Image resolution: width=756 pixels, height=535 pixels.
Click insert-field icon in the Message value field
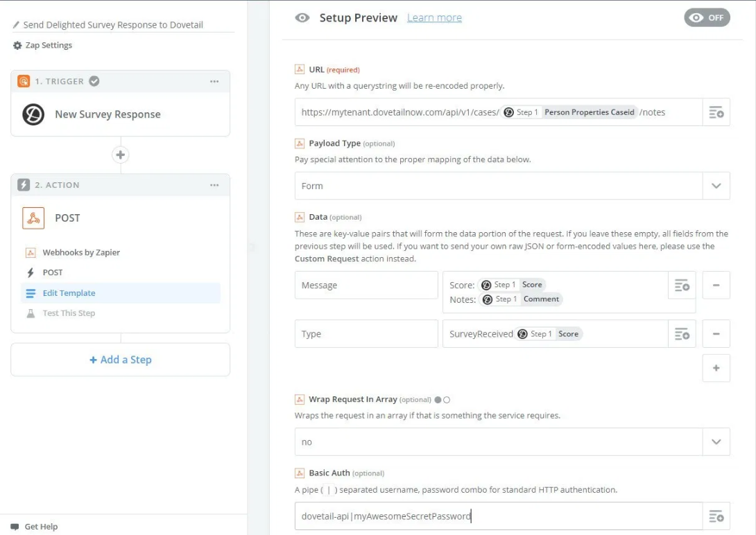[x=682, y=286]
